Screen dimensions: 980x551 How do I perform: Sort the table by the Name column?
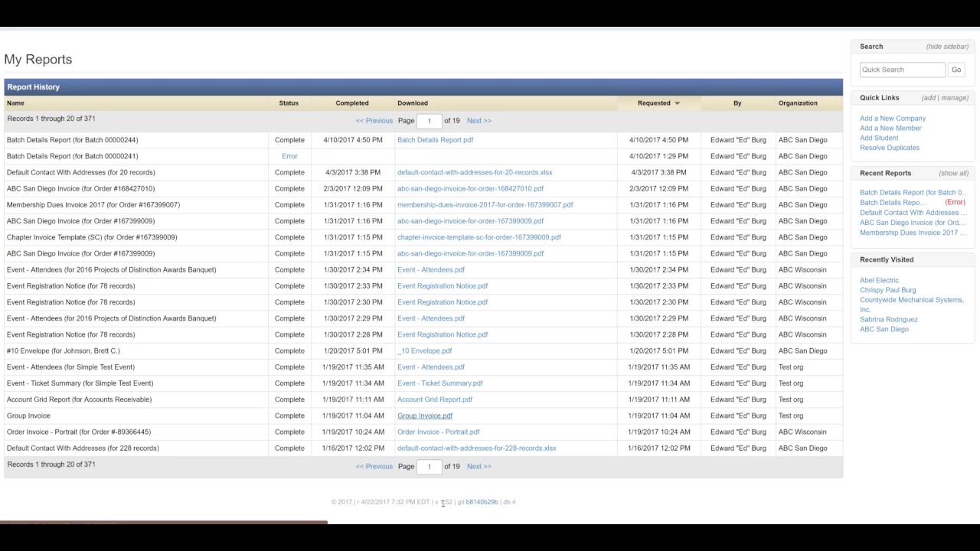click(15, 103)
